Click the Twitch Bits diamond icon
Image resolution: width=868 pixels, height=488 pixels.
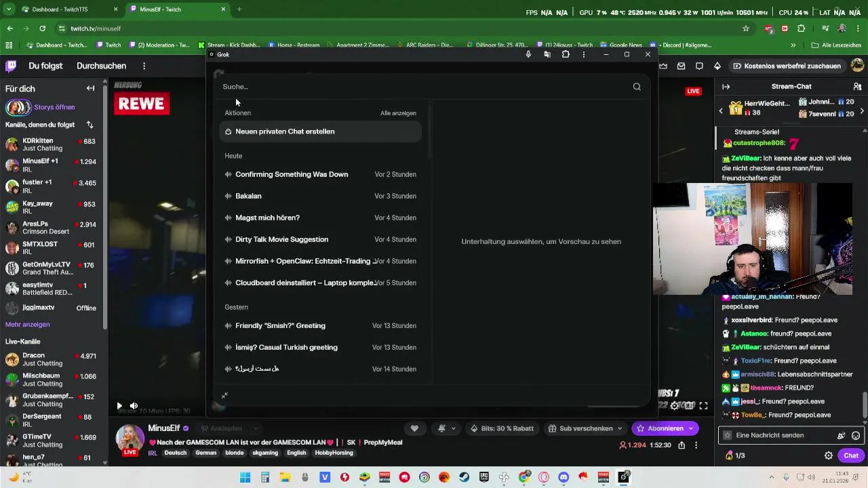pyautogui.click(x=717, y=66)
